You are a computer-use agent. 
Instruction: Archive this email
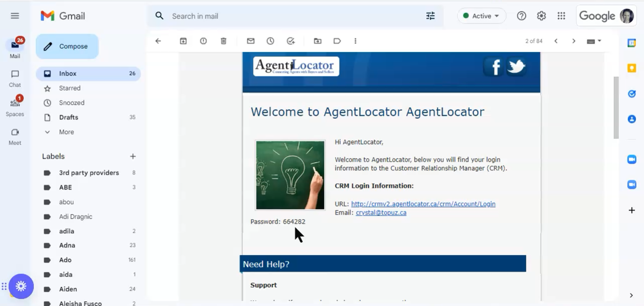tap(183, 41)
